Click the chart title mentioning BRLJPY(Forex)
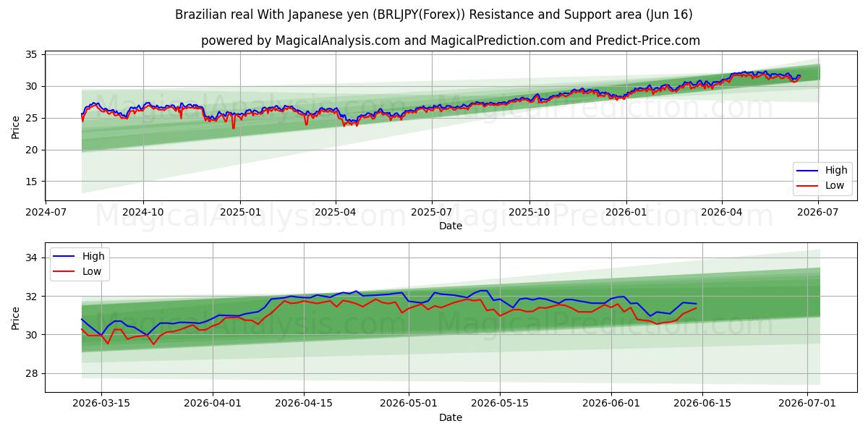This screenshot has width=868, height=434. pyautogui.click(x=434, y=14)
